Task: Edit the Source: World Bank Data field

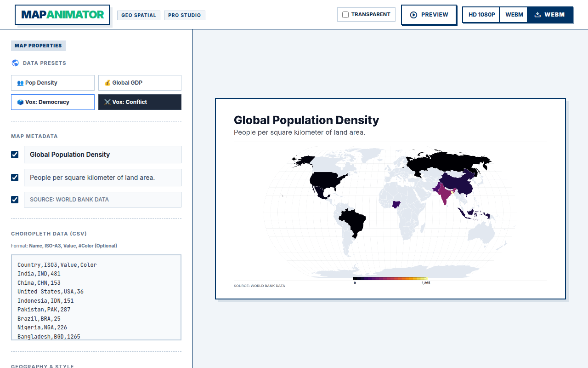Action: point(102,200)
